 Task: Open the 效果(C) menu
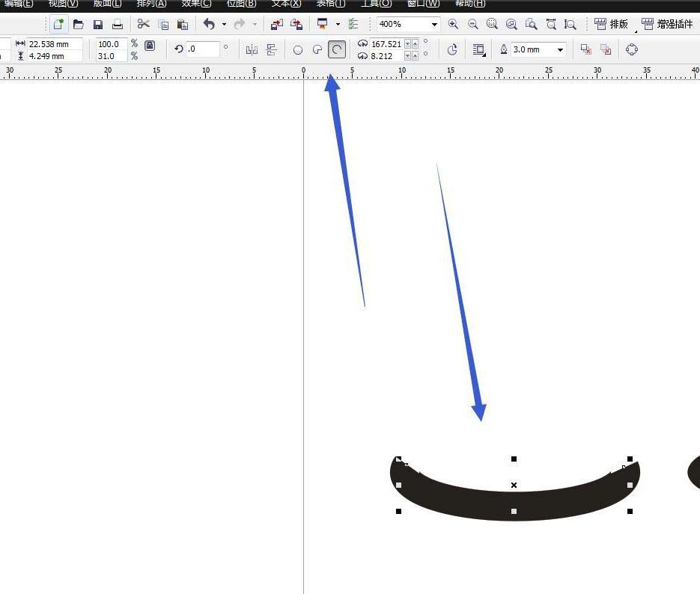(x=196, y=4)
